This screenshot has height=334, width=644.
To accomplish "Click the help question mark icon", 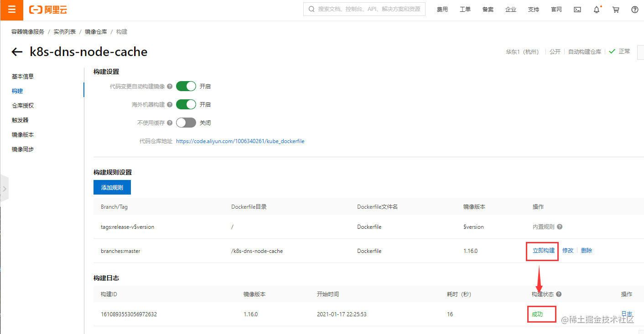I will tap(635, 10).
